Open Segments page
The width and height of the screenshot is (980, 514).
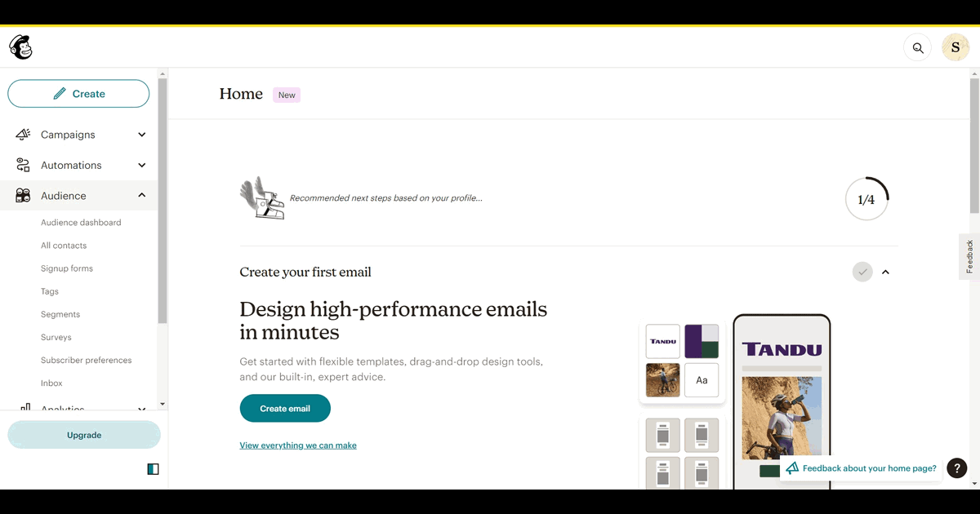[x=60, y=314]
